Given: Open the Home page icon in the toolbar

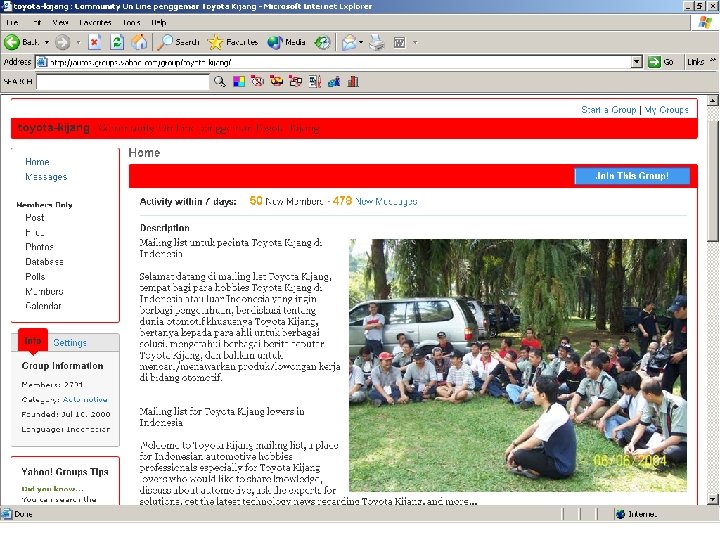Looking at the screenshot, I should 139,42.
